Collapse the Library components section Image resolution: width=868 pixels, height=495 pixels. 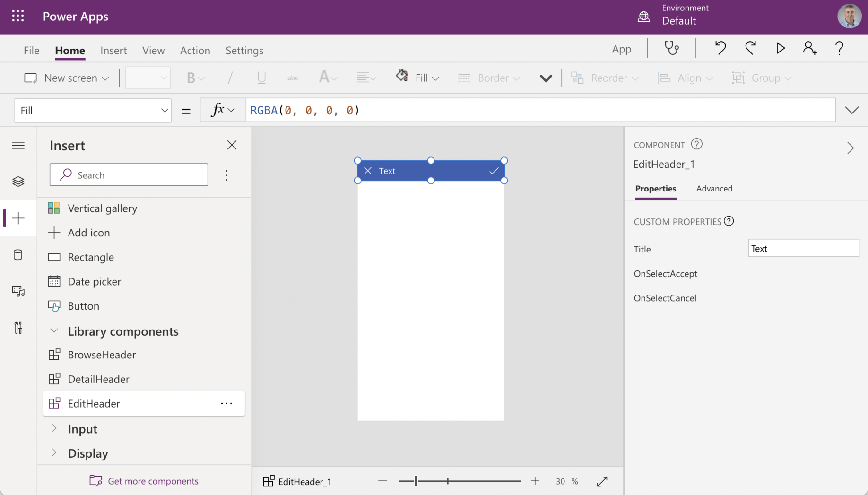(x=54, y=331)
